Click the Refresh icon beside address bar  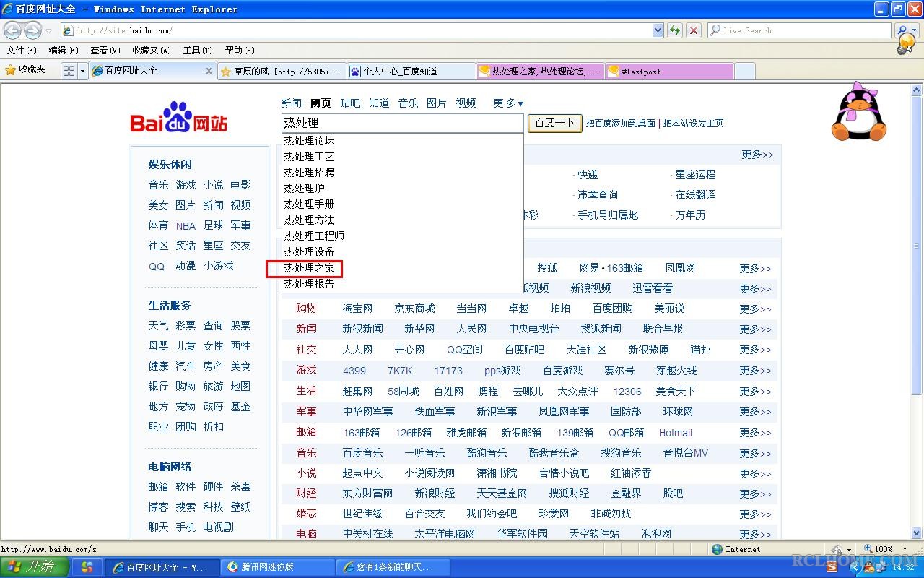point(675,30)
